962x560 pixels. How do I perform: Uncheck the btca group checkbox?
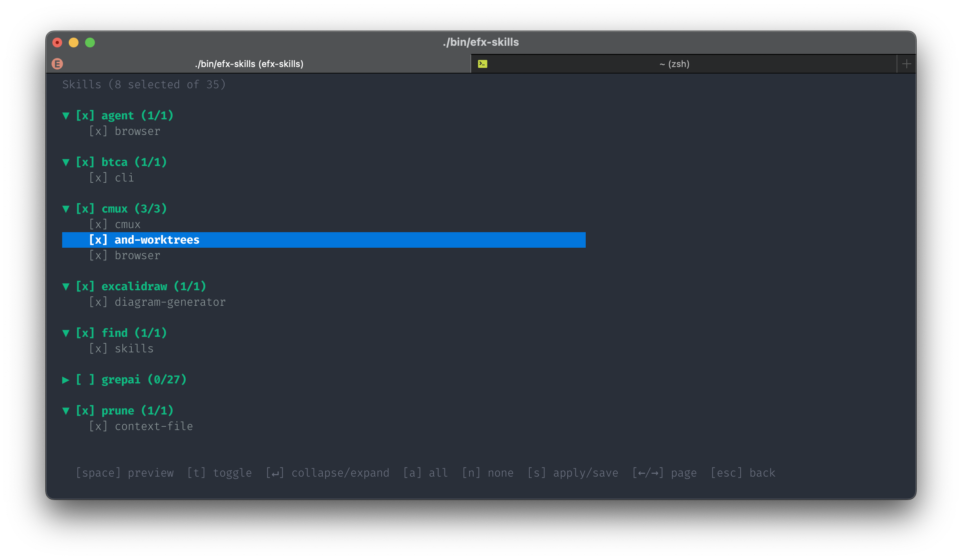[x=85, y=162]
